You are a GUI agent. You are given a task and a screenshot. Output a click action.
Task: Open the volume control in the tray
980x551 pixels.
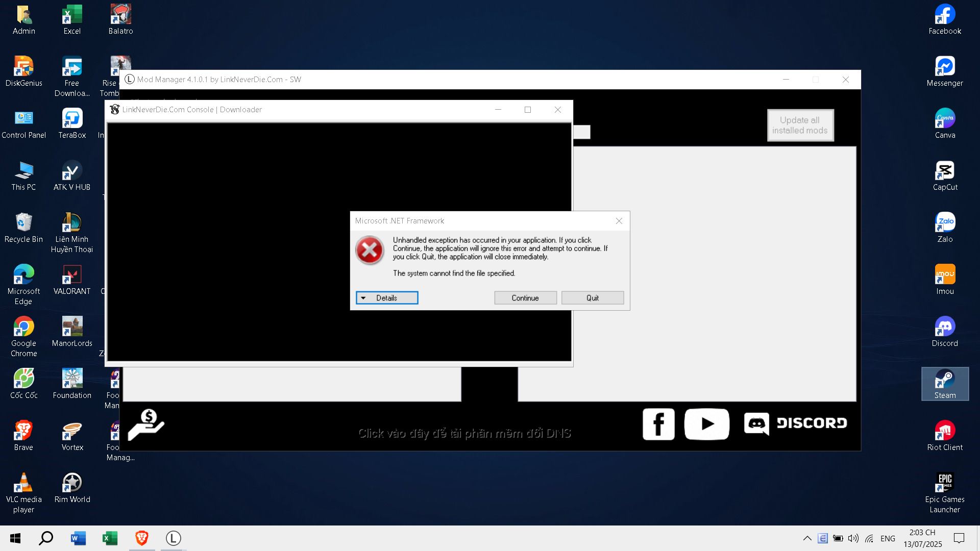(853, 538)
